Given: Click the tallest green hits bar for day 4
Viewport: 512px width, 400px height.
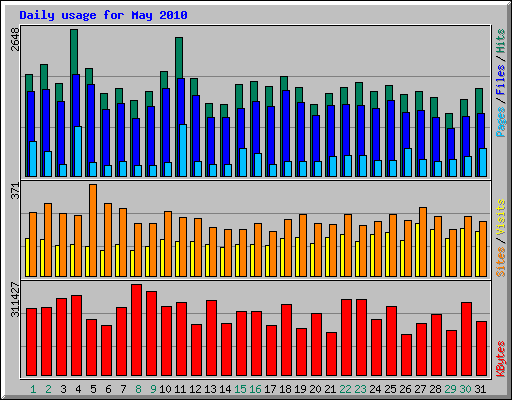Looking at the screenshot, I should [74, 52].
